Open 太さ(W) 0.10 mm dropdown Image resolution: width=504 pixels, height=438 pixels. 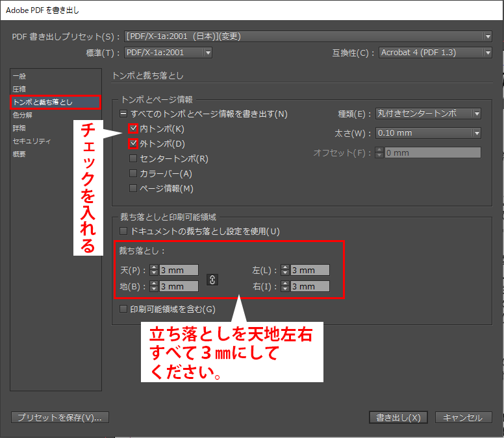pos(428,133)
